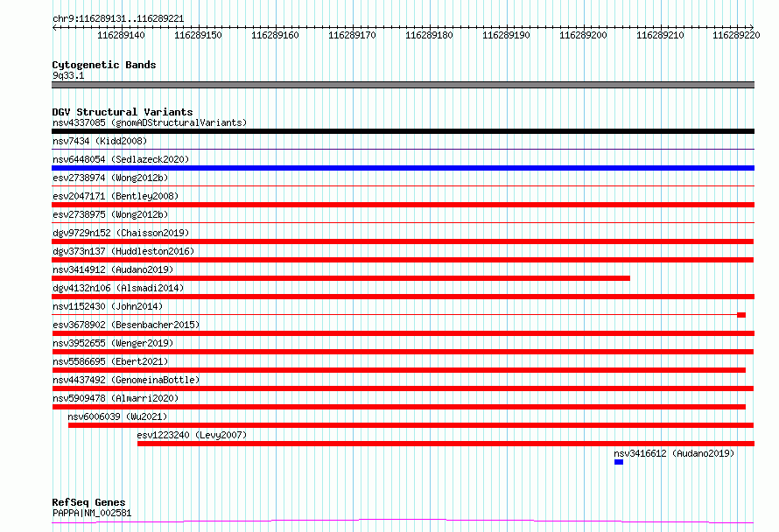Click the nsv1152430 (John2014) label

(x=108, y=306)
